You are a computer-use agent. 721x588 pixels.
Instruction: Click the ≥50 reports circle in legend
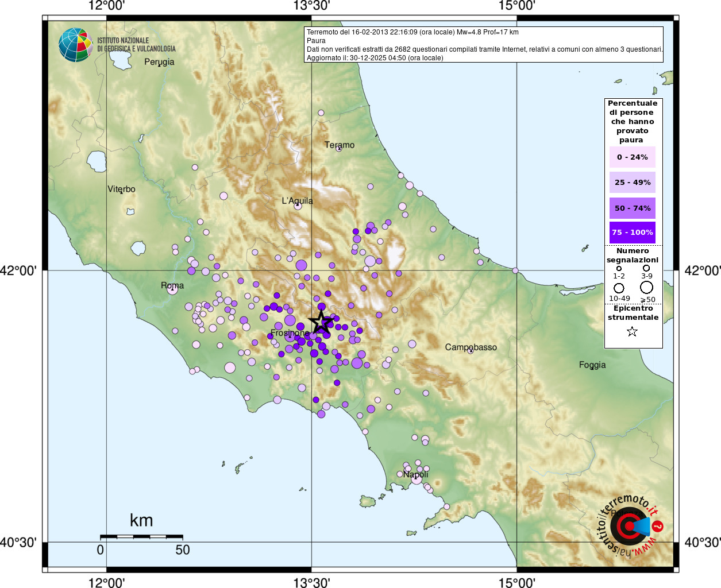[647, 287]
